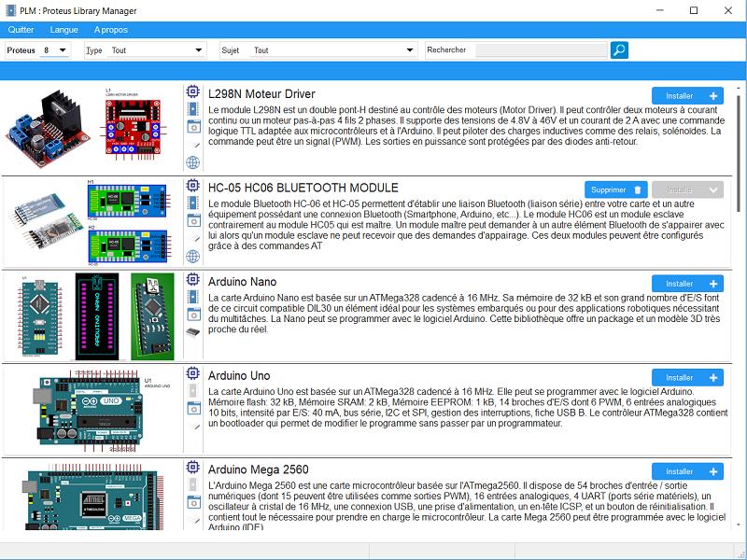Open the Langue menu
The height and width of the screenshot is (560, 747).
(x=64, y=30)
